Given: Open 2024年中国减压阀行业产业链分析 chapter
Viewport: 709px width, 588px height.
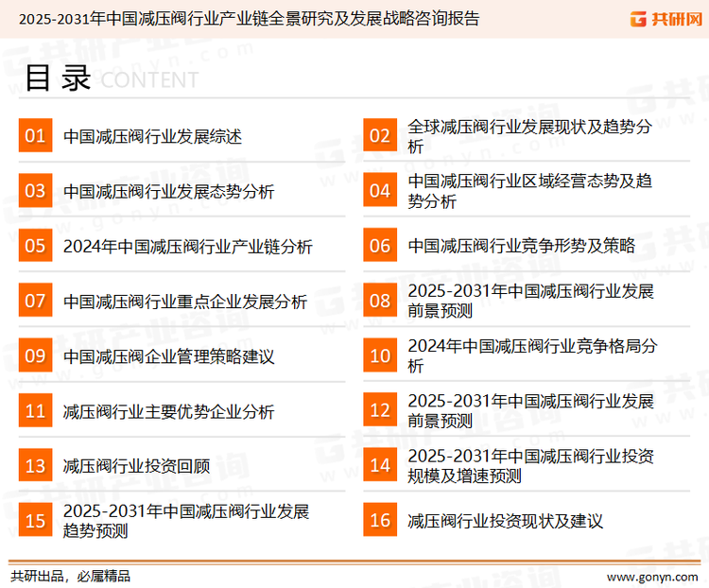Looking at the screenshot, I should tap(187, 247).
